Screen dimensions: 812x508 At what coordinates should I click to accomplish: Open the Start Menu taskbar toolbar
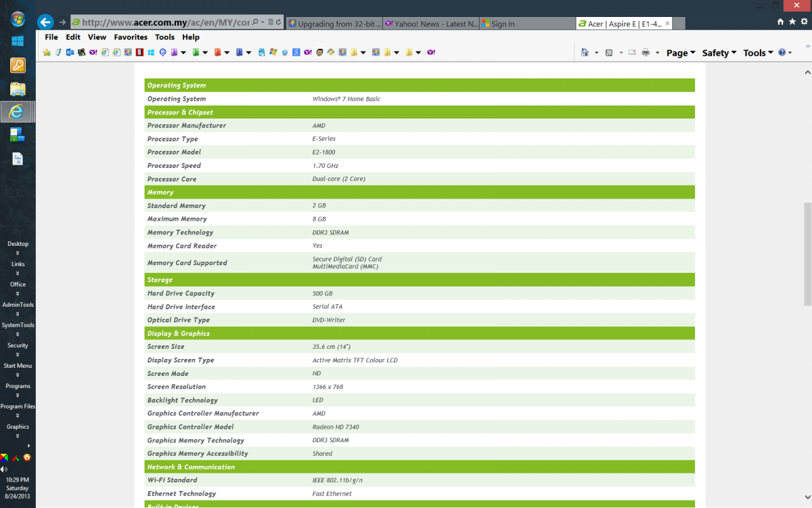(x=18, y=366)
